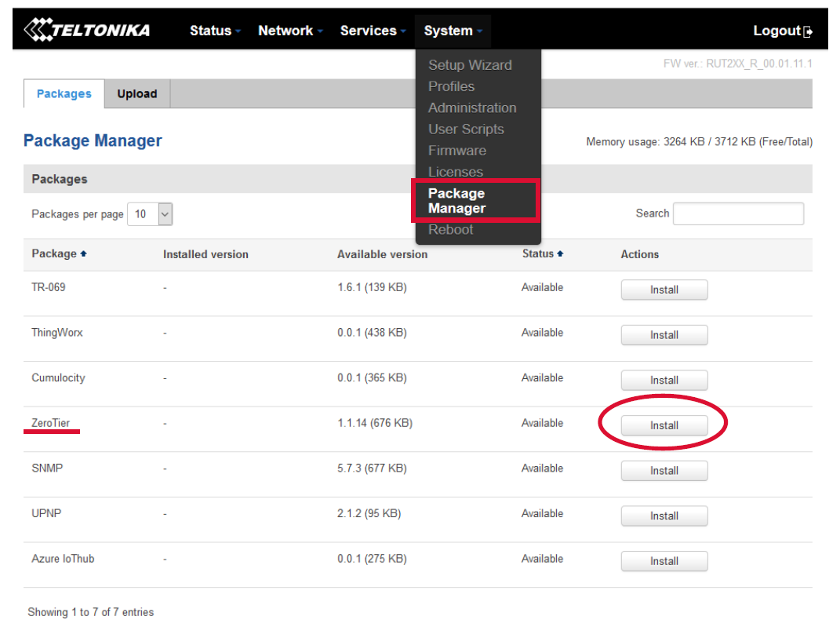The width and height of the screenshot is (840, 638).
Task: Click the TR-069 package name
Action: 48,287
